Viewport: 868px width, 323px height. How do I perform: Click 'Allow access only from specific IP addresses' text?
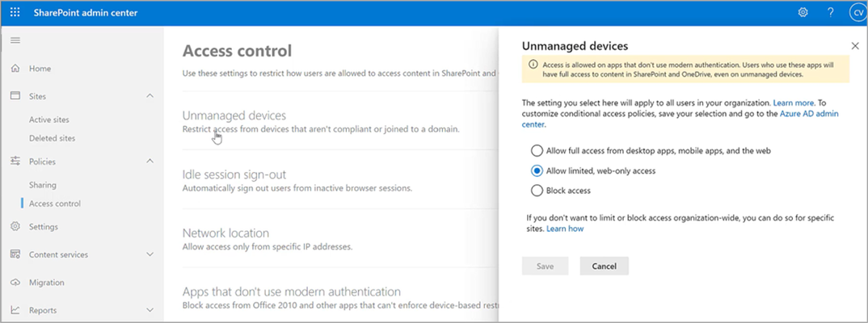(x=268, y=246)
